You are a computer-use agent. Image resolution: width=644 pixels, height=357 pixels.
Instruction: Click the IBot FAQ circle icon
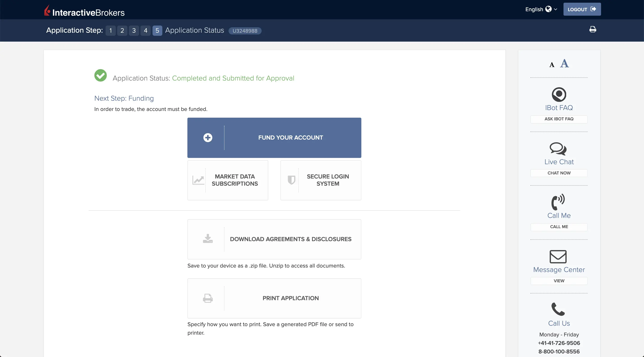click(559, 94)
